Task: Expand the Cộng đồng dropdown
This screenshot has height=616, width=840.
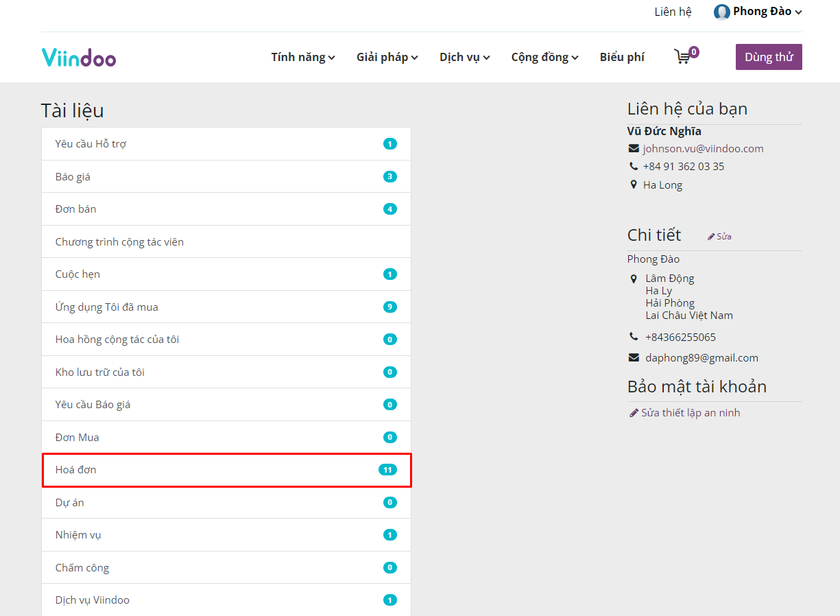Action: [x=545, y=57]
